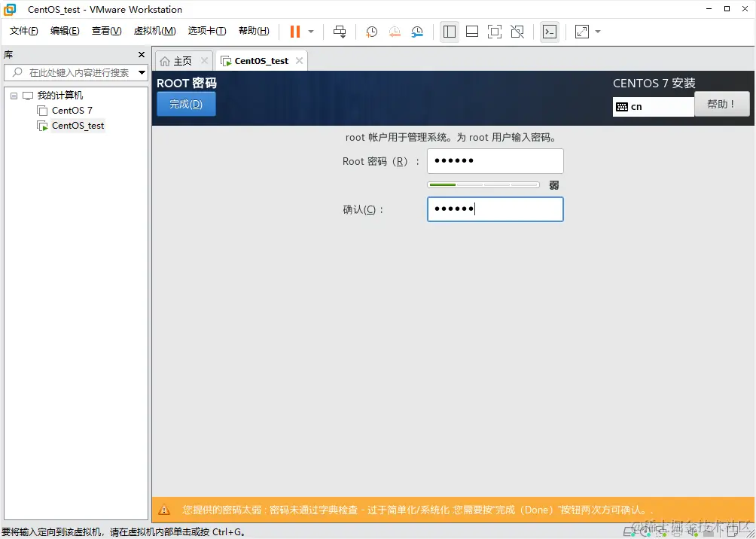Collapse the 我的计算机 tree node
The height and width of the screenshot is (539, 756).
pos(13,95)
